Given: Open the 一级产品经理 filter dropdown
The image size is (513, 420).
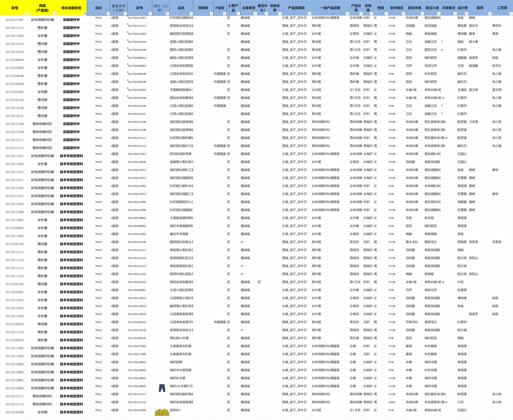Looking at the screenshot, I should [347, 14].
